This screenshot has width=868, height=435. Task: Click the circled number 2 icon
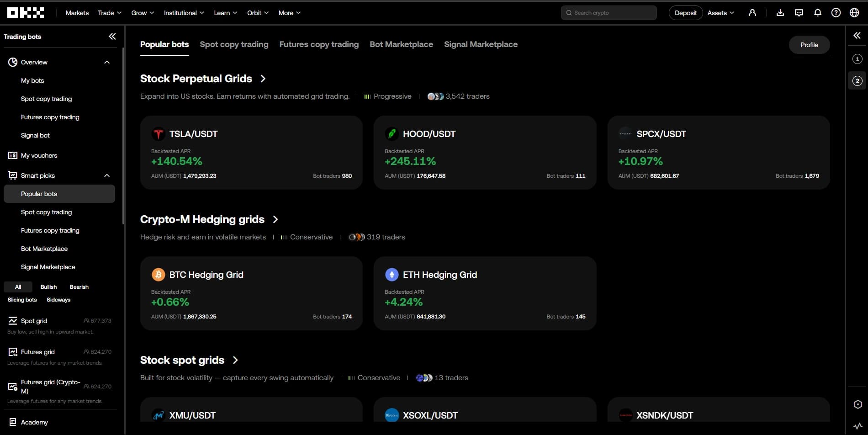tap(857, 81)
